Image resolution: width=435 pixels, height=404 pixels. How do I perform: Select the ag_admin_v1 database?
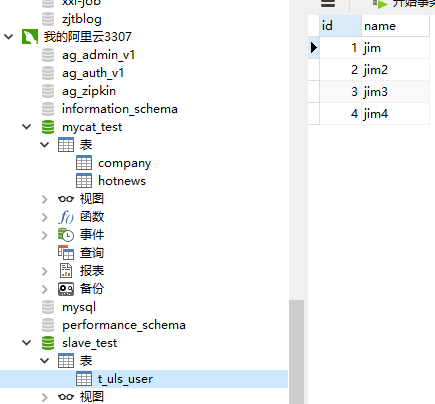click(x=98, y=55)
